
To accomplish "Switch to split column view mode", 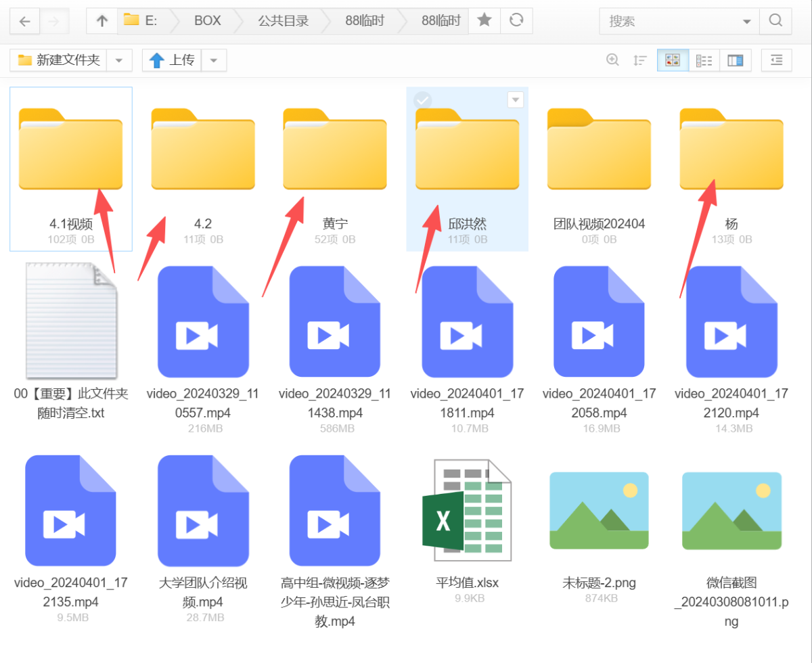I will pos(736,60).
